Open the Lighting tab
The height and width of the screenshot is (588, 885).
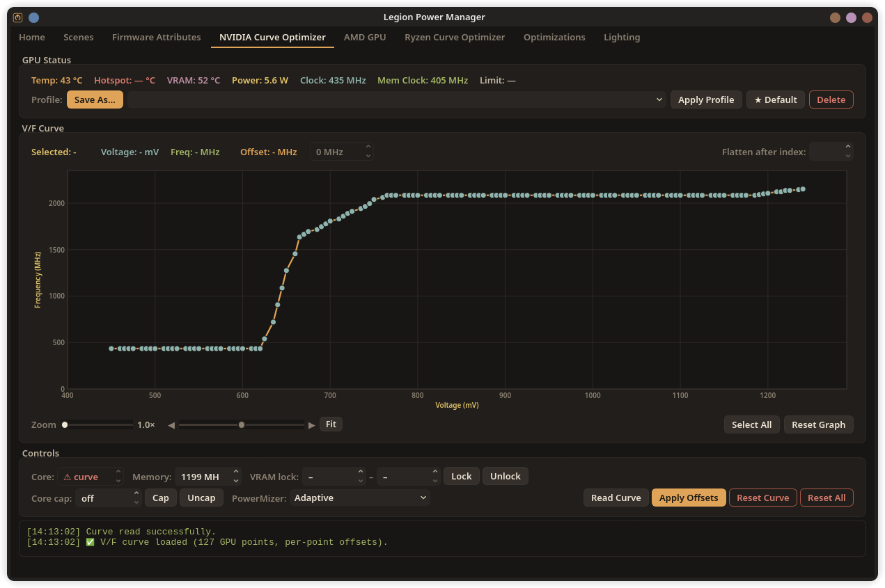(x=622, y=38)
